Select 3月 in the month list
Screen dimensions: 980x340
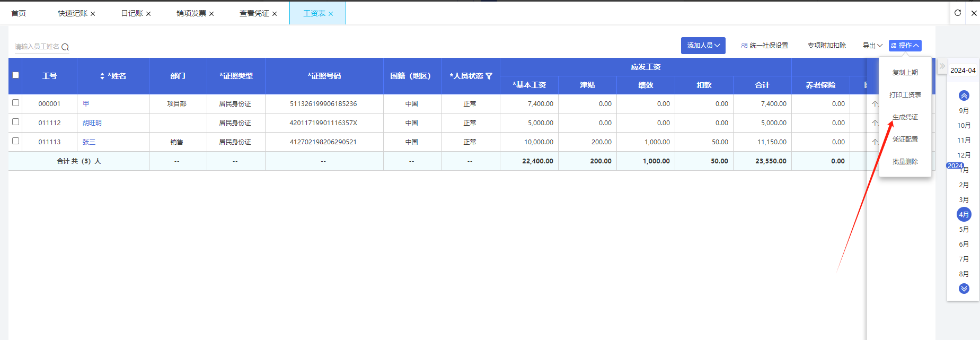[x=964, y=199]
